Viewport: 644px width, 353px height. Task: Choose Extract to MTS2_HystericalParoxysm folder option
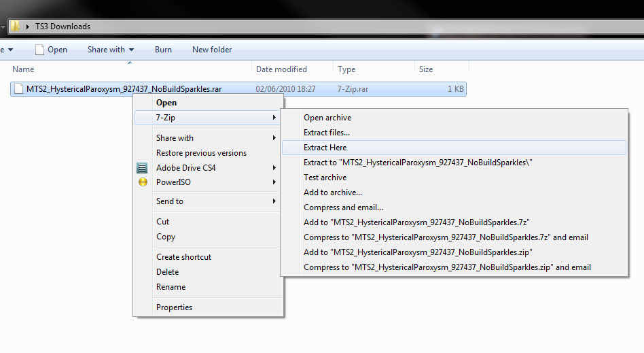418,163
